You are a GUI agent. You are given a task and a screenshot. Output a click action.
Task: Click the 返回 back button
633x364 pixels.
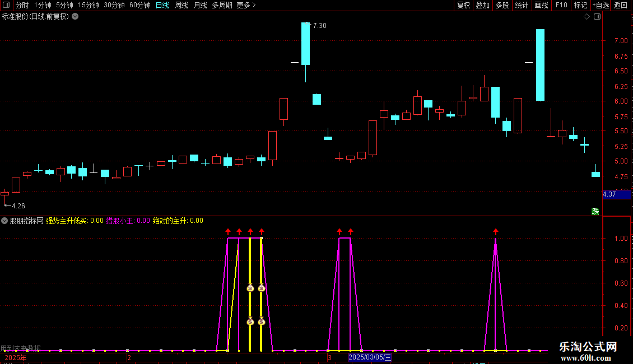621,5
